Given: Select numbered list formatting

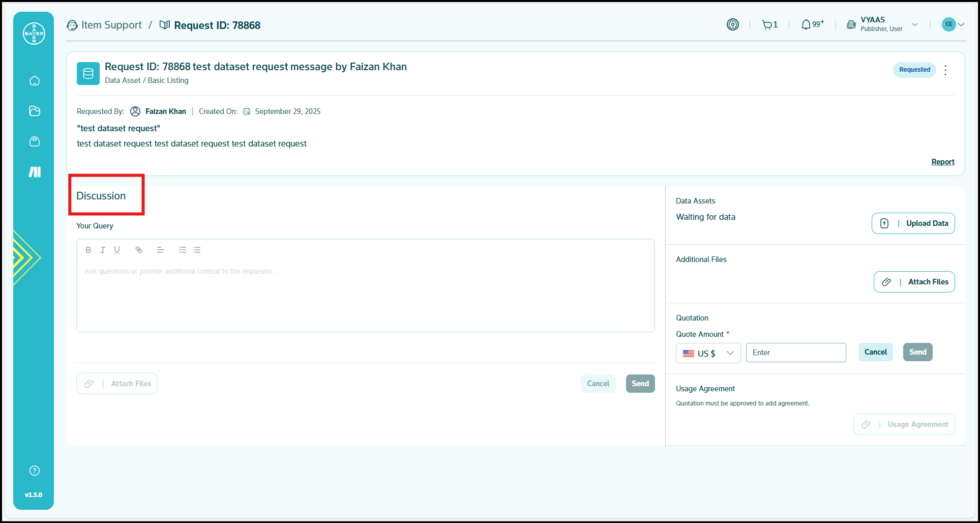Looking at the screenshot, I should (x=183, y=250).
